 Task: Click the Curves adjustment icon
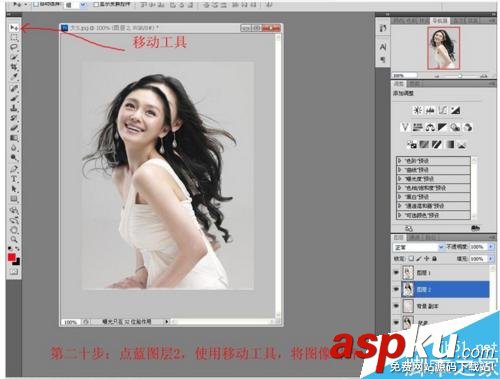[443, 110]
